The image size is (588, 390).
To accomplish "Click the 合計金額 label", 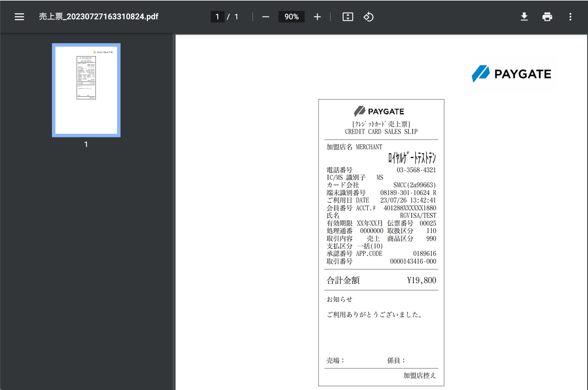I will click(343, 280).
